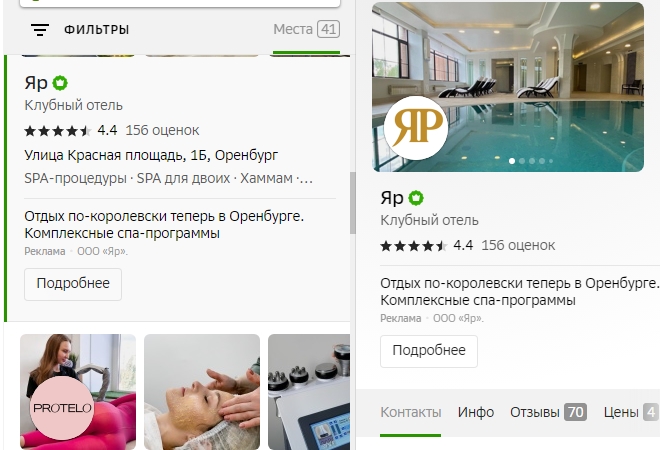Click the star rating in the detail panel
Screen dimensions: 660x450
[413, 246]
